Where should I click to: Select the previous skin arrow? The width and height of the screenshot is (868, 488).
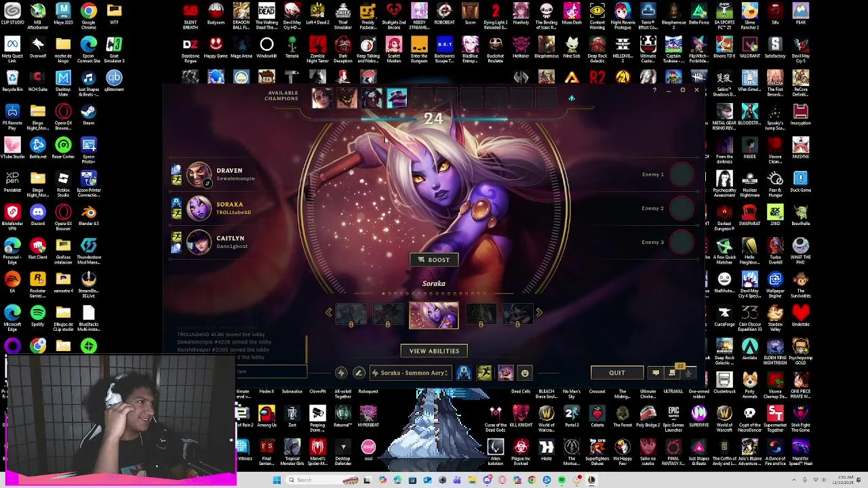pyautogui.click(x=329, y=312)
